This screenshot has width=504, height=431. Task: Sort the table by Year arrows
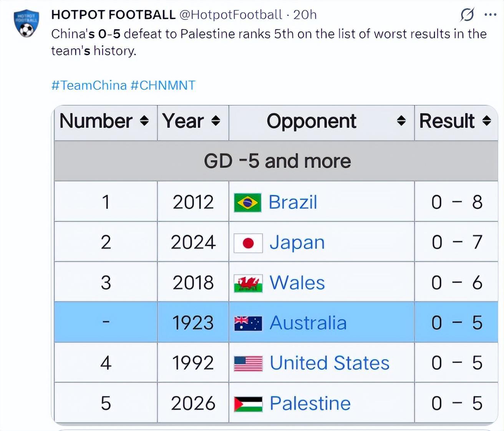pos(216,121)
